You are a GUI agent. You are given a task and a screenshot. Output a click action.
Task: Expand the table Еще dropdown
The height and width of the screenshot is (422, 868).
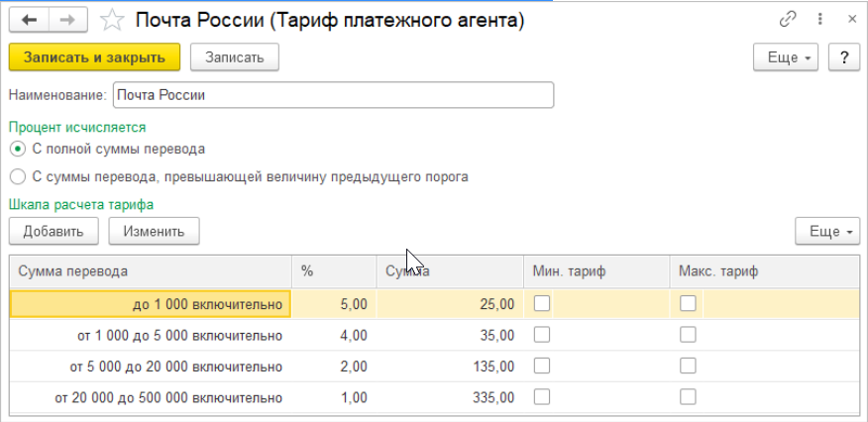(x=827, y=231)
